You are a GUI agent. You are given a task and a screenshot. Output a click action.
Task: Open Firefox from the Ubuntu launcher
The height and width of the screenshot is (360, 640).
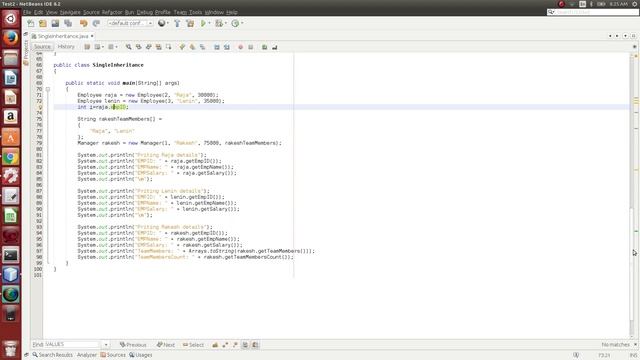click(11, 38)
